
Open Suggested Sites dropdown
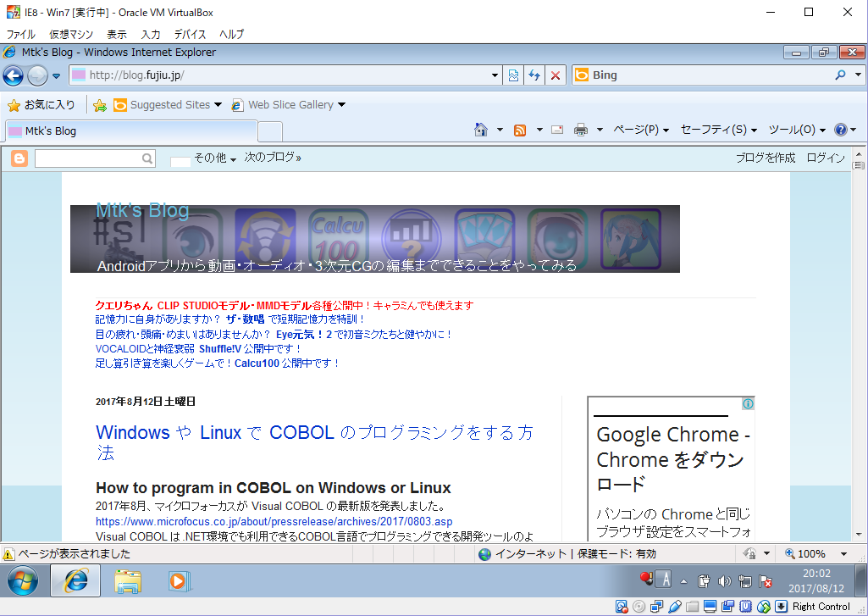tap(167, 105)
